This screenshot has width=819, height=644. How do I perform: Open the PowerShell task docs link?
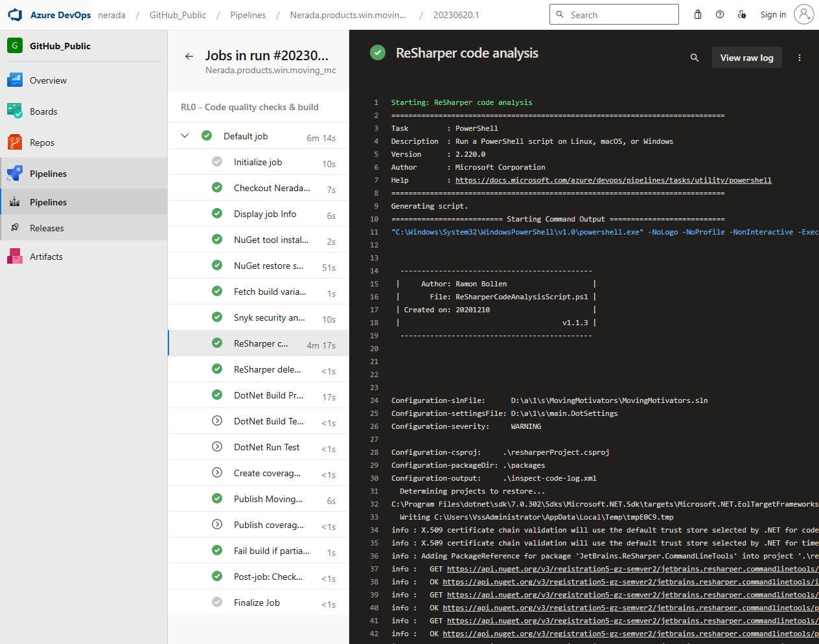[613, 180]
